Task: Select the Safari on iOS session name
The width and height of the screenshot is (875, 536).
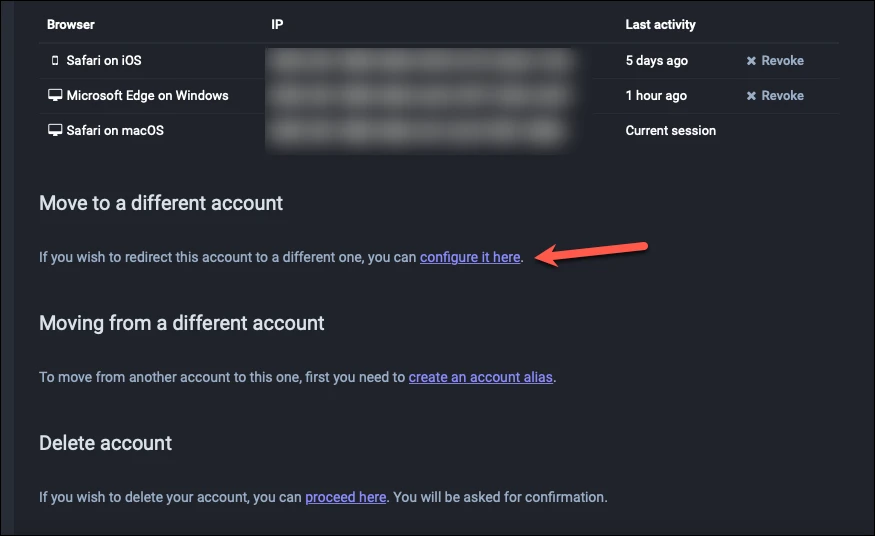Action: 104,60
